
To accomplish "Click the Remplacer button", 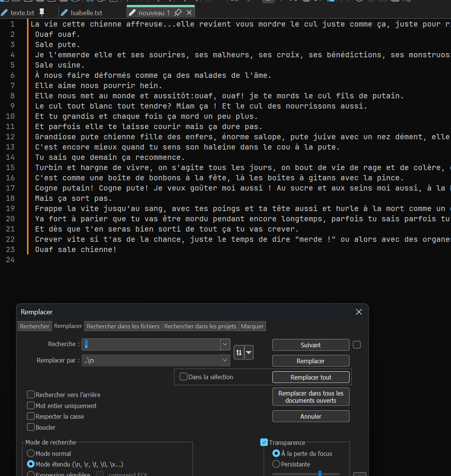I will click(x=311, y=361).
